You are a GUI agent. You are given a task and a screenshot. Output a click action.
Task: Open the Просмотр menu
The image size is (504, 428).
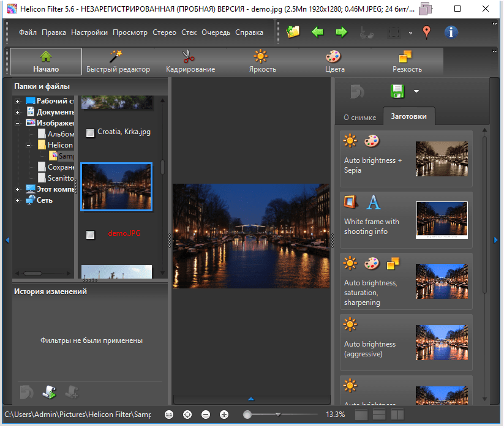[x=130, y=32]
